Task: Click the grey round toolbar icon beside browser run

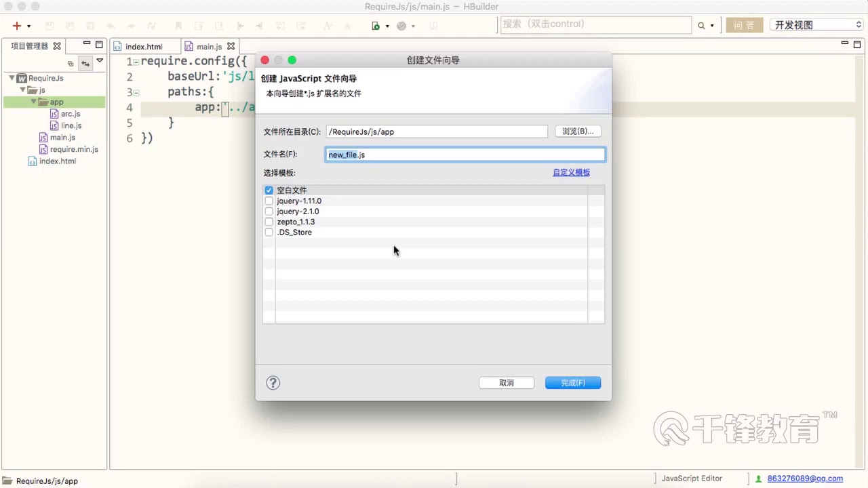Action: point(401,26)
